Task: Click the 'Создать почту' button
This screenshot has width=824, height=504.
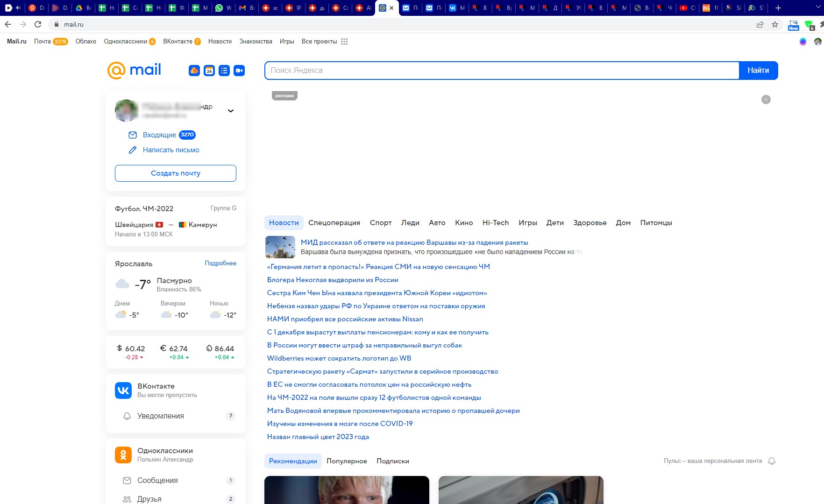Action: point(176,173)
